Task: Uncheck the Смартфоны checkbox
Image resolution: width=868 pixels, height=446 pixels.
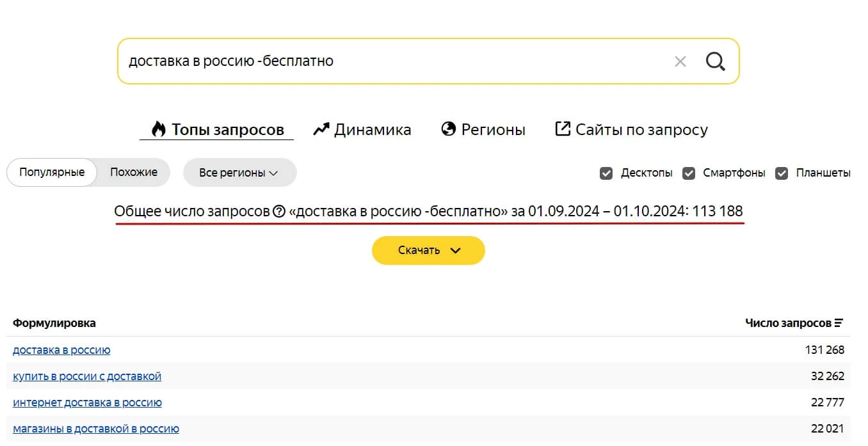Action: click(689, 173)
